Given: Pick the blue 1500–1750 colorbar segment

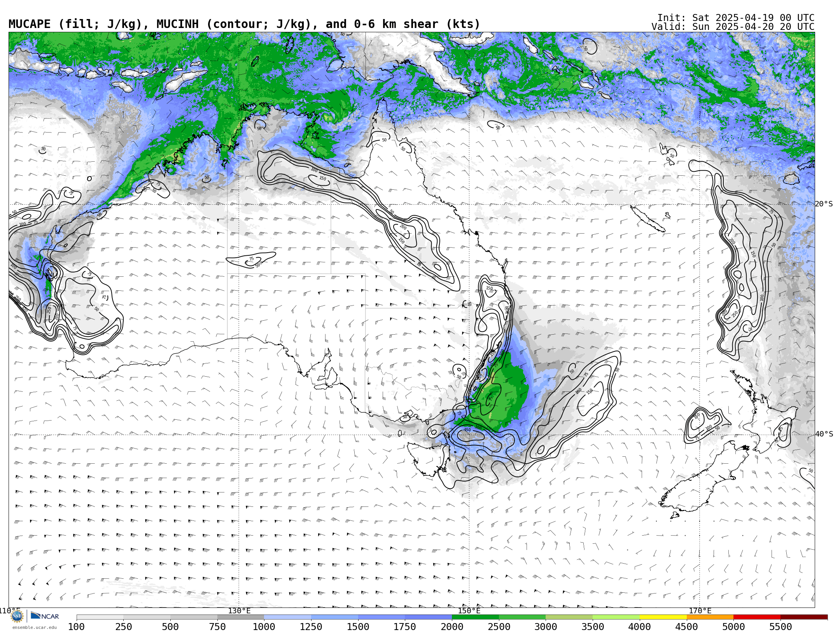Looking at the screenshot, I should [x=381, y=617].
